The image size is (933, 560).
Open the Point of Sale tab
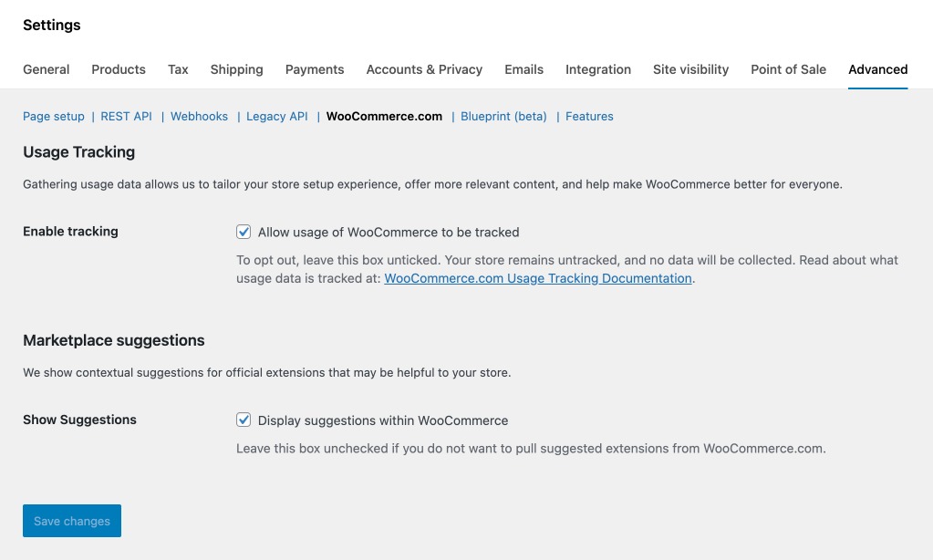tap(788, 69)
